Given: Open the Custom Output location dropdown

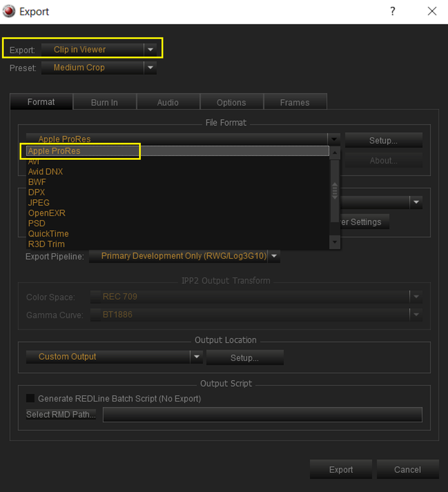Looking at the screenshot, I should coord(114,357).
